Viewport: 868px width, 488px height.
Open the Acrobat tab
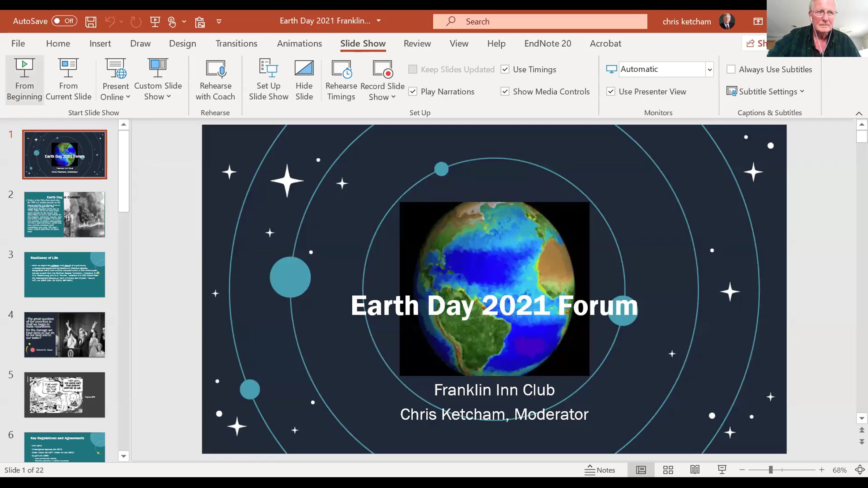tap(605, 44)
